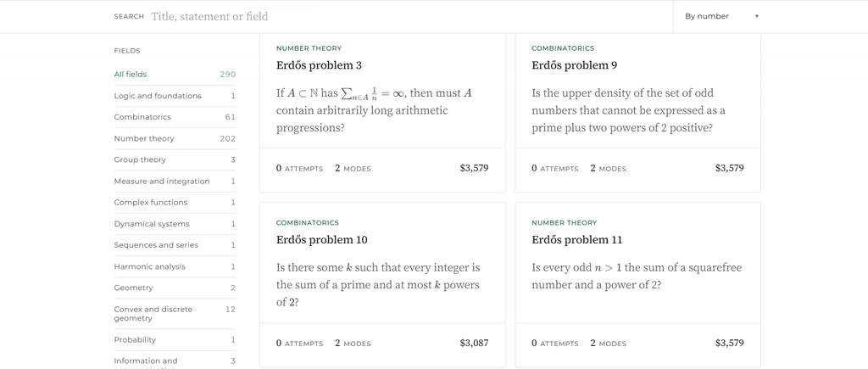Filter by Geometry field
The image size is (868, 369).
[175, 288]
